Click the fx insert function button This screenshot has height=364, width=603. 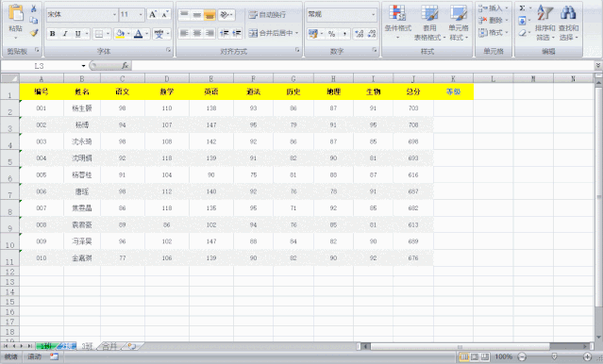pos(125,66)
